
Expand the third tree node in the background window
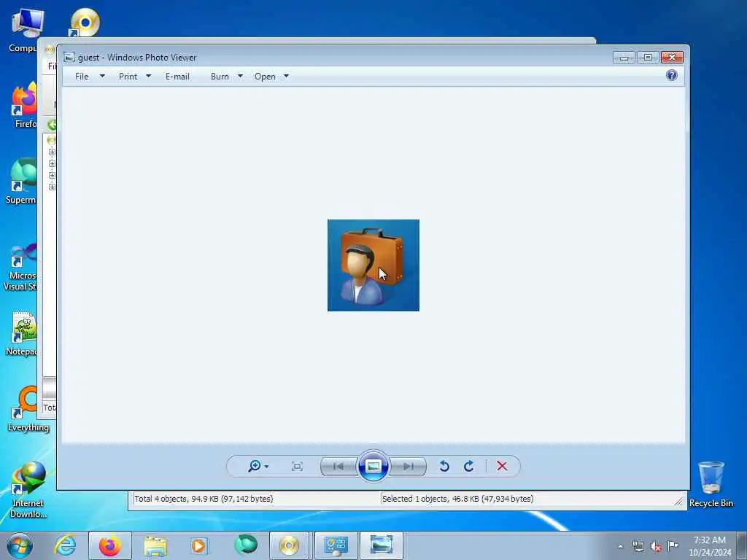click(52, 175)
